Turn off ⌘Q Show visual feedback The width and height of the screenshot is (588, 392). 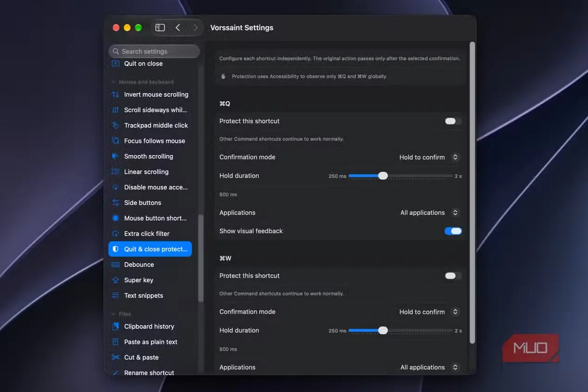[453, 231]
